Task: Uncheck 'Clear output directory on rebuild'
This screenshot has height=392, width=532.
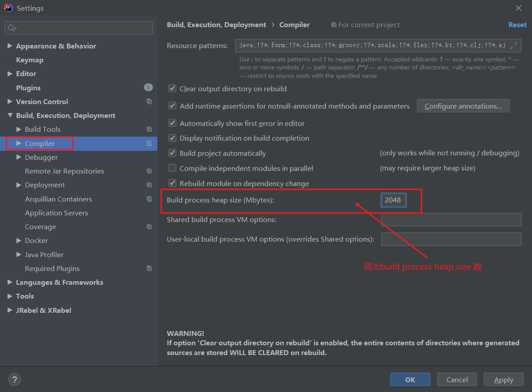Action: (172, 88)
